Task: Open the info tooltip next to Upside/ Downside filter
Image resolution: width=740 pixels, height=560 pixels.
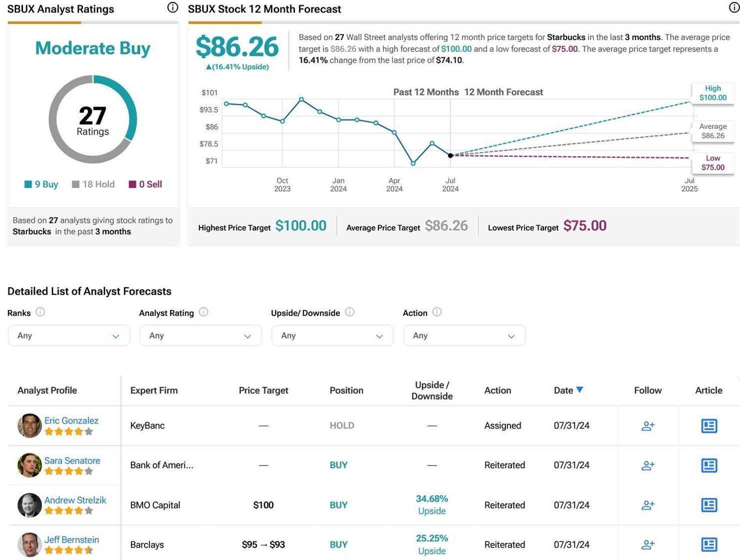Action: (x=350, y=312)
